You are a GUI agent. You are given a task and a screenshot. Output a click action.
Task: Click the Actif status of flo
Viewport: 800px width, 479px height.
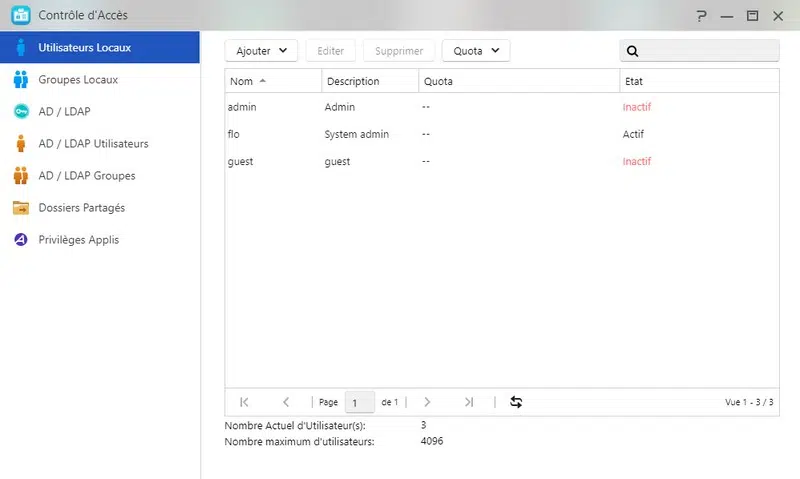tap(633, 134)
